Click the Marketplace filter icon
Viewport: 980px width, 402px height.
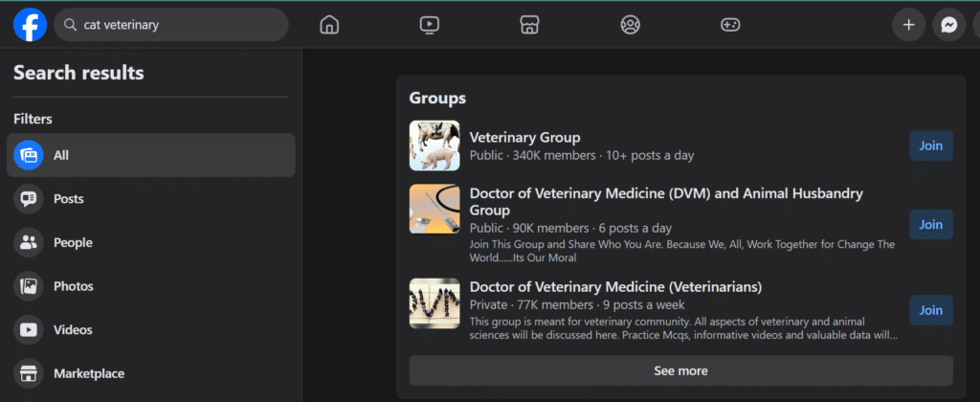[29, 374]
